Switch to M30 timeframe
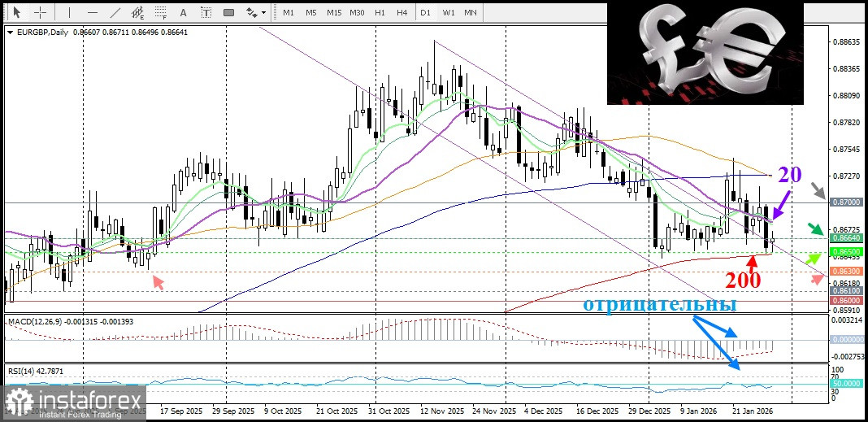868x422 pixels. click(x=357, y=12)
